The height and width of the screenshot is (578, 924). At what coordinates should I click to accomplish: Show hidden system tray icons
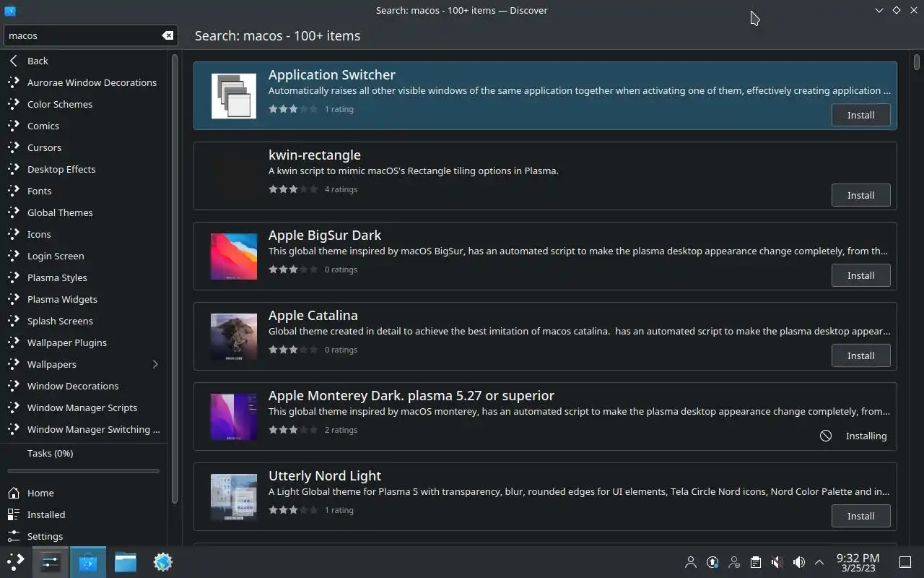pyautogui.click(x=819, y=562)
